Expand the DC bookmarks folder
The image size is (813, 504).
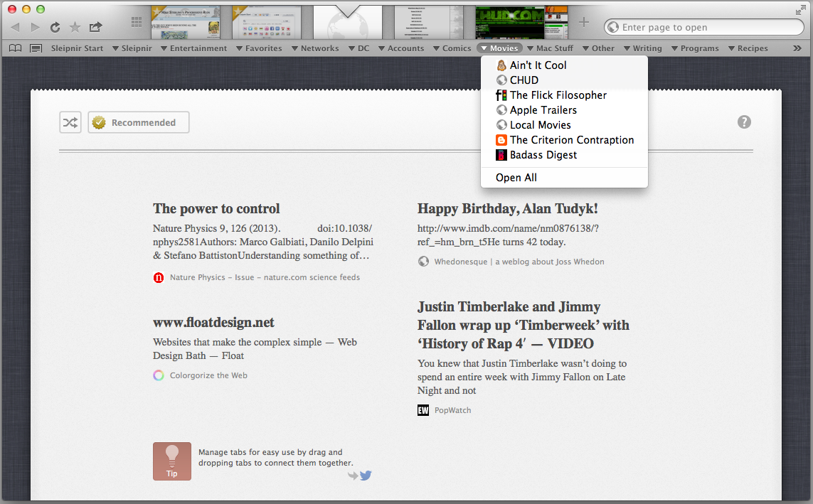point(358,48)
